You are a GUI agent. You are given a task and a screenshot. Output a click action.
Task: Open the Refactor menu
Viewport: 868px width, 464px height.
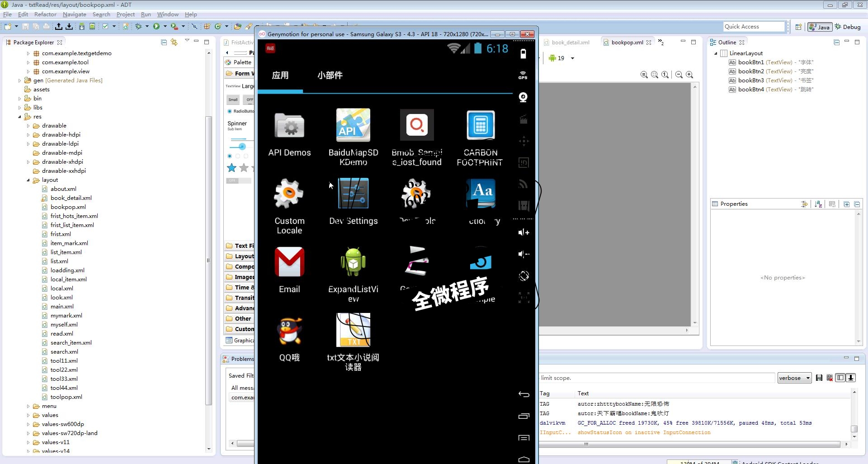[x=45, y=14]
